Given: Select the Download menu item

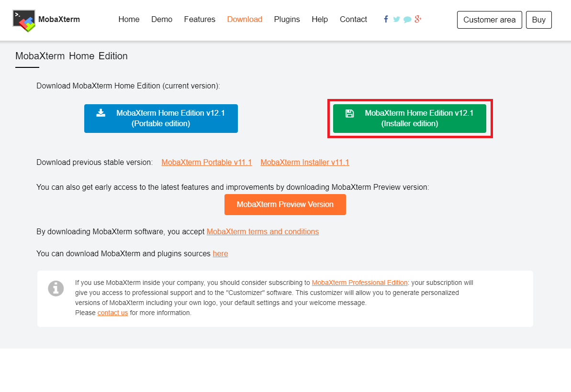Looking at the screenshot, I should [245, 19].
